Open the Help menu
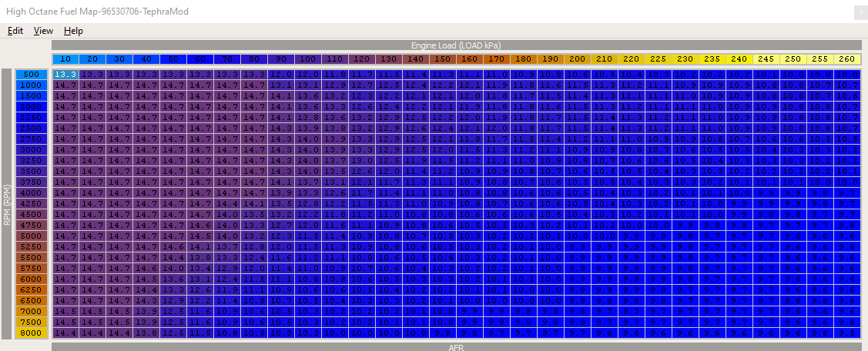The height and width of the screenshot is (351, 868). [73, 31]
